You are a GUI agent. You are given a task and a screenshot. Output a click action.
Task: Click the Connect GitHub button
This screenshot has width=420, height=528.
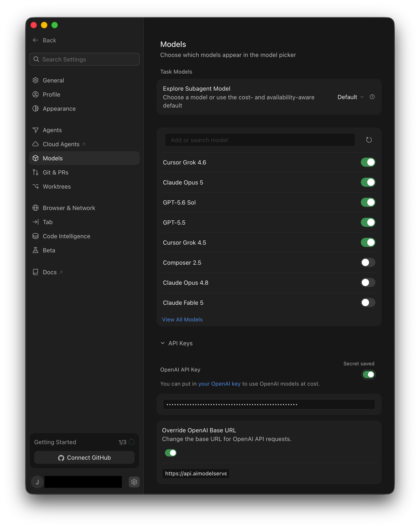(x=84, y=457)
